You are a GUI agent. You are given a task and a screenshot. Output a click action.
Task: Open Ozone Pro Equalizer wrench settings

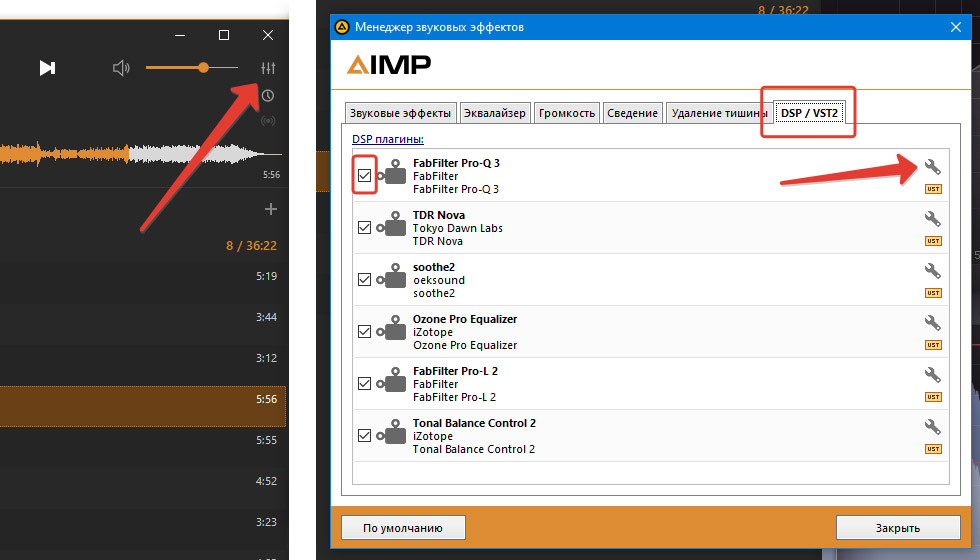932,323
